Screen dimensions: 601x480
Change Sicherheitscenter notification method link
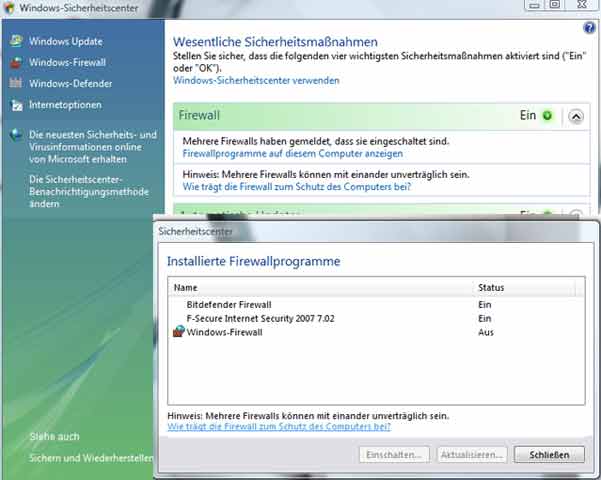(x=89, y=191)
